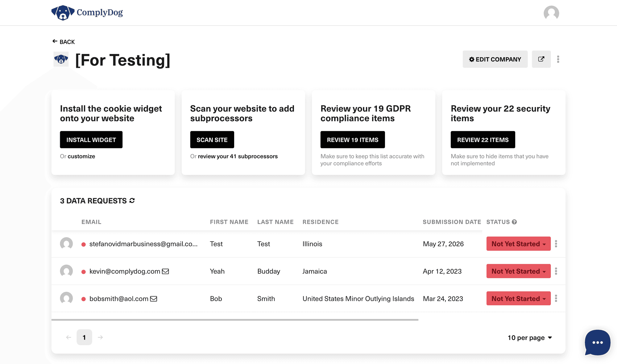Click the SUBMISSION DATE column header

pos(452,222)
